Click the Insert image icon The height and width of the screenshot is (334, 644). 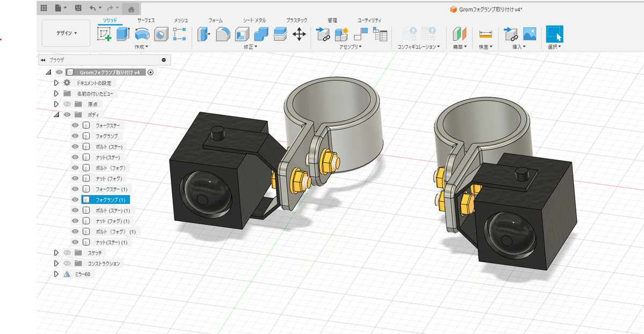(x=530, y=34)
